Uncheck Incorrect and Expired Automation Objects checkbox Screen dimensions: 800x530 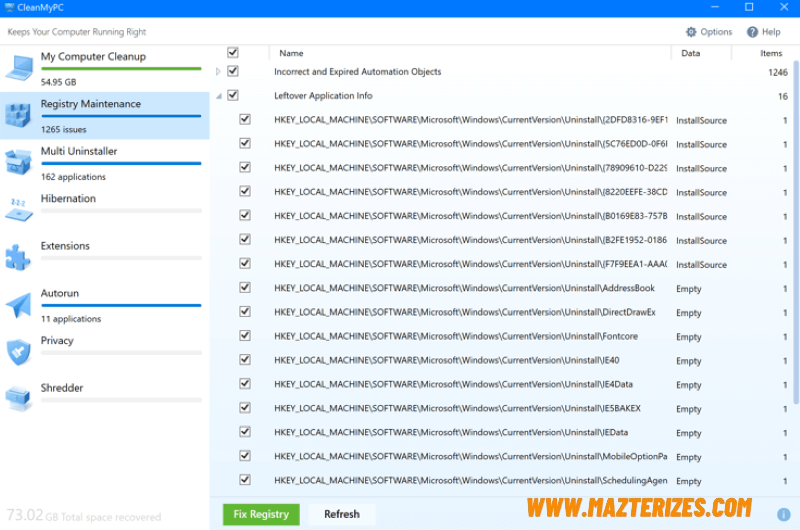tap(233, 71)
